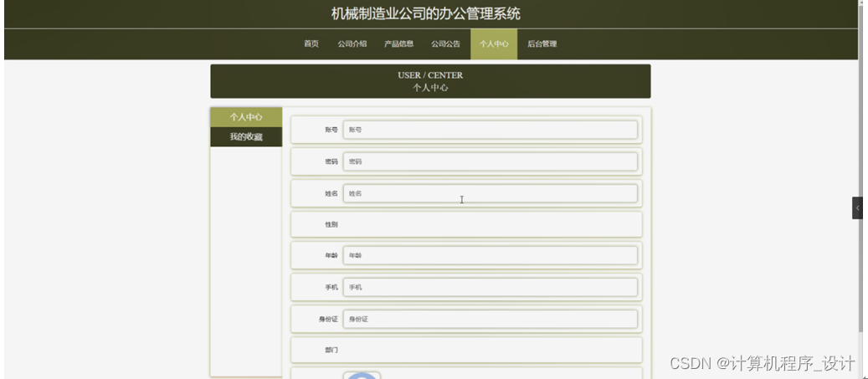View 公司公告 page

[x=445, y=44]
